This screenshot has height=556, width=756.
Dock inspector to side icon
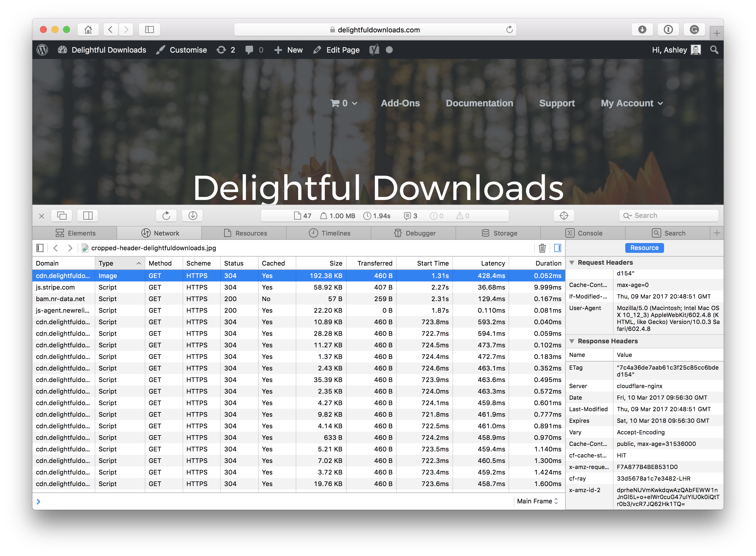point(88,215)
